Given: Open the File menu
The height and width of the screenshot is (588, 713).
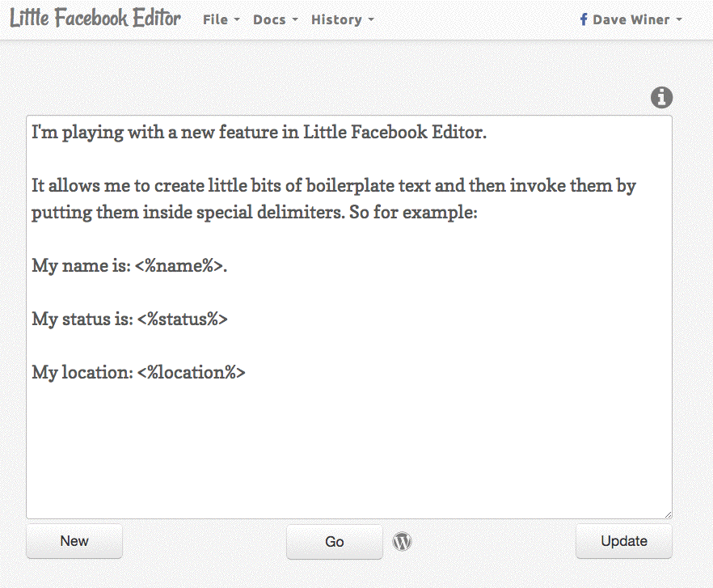Looking at the screenshot, I should pos(221,19).
